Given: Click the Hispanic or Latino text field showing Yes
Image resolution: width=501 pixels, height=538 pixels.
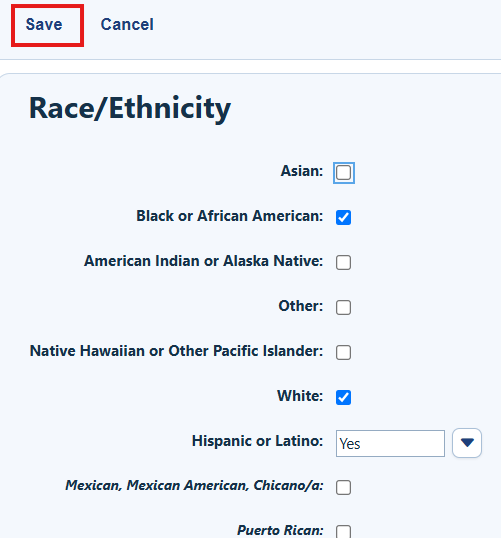Looking at the screenshot, I should (390, 443).
